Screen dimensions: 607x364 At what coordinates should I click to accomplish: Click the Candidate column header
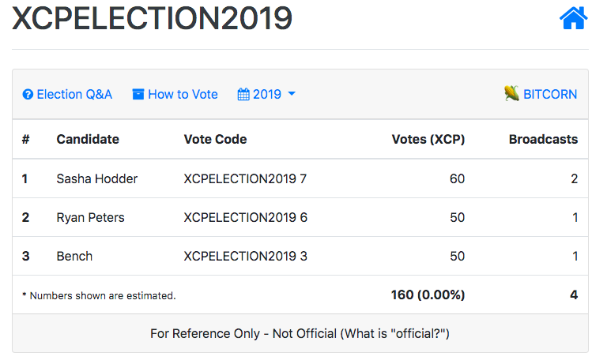[x=88, y=139]
